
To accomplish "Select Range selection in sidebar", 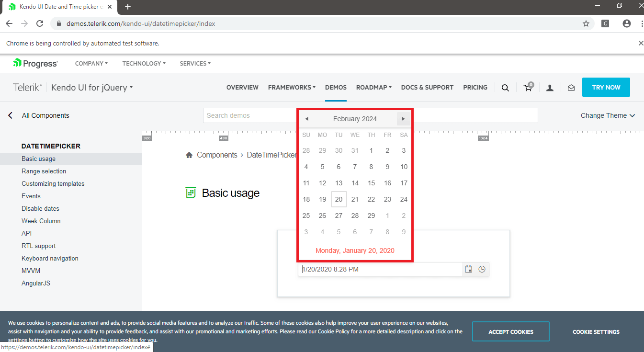I will [44, 171].
